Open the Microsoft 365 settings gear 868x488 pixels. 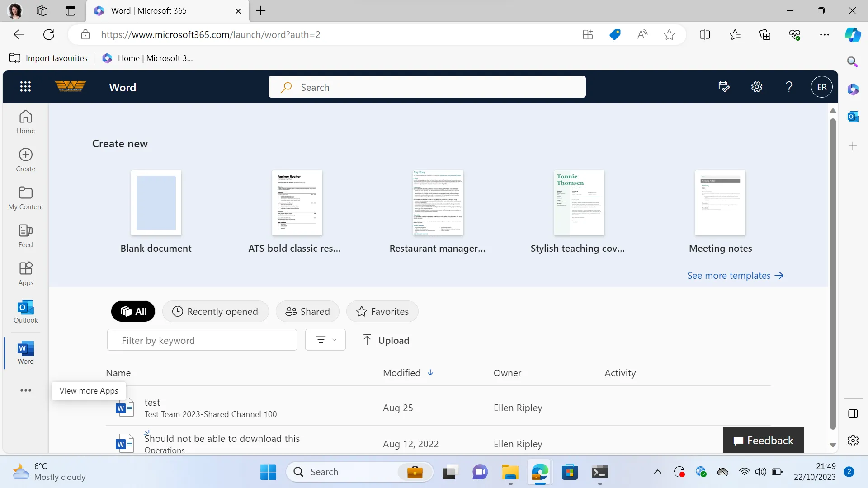point(757,87)
